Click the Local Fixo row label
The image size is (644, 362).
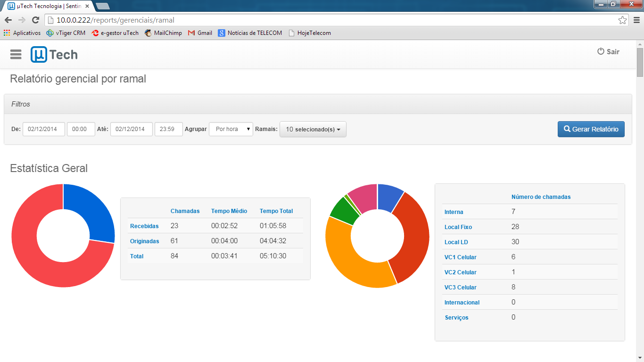tap(458, 227)
